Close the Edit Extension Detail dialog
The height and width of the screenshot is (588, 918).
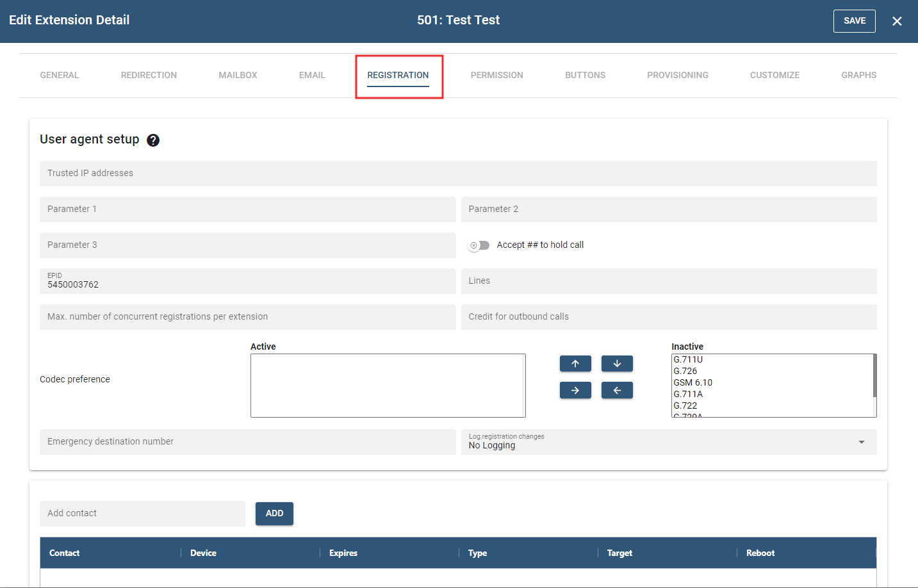(x=897, y=21)
